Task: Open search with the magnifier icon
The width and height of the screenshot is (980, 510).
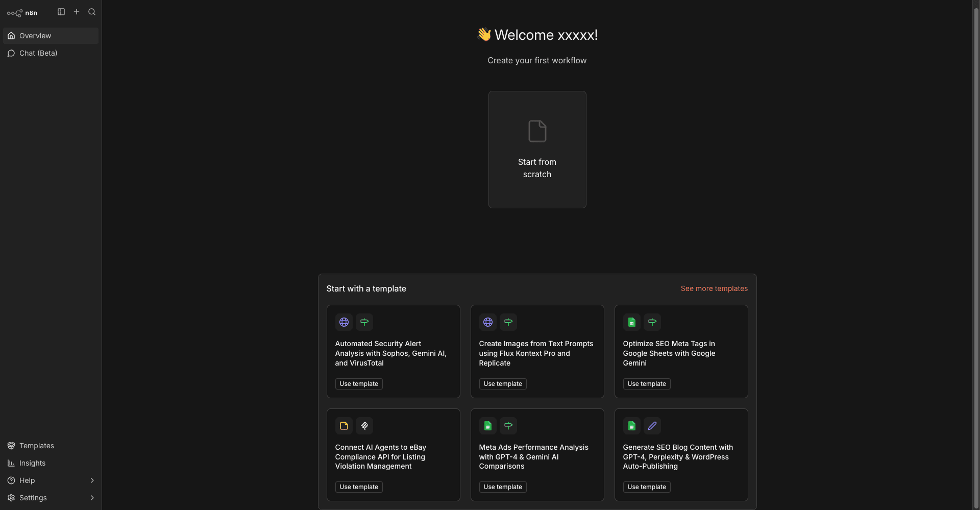Action: click(x=92, y=12)
